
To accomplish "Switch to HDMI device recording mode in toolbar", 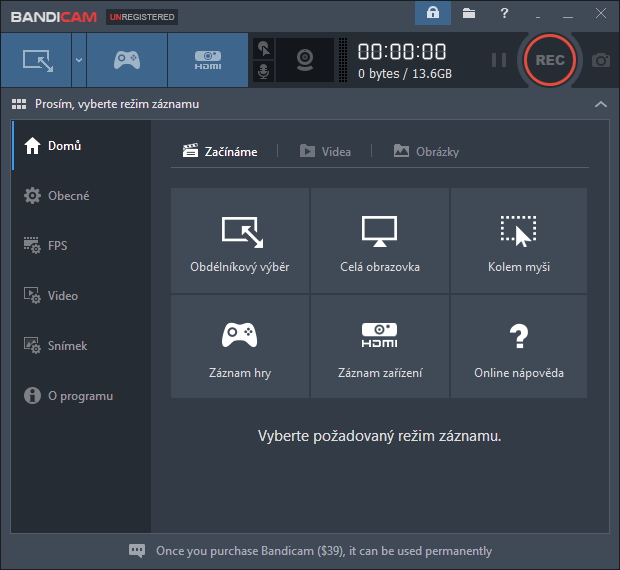I will point(208,60).
